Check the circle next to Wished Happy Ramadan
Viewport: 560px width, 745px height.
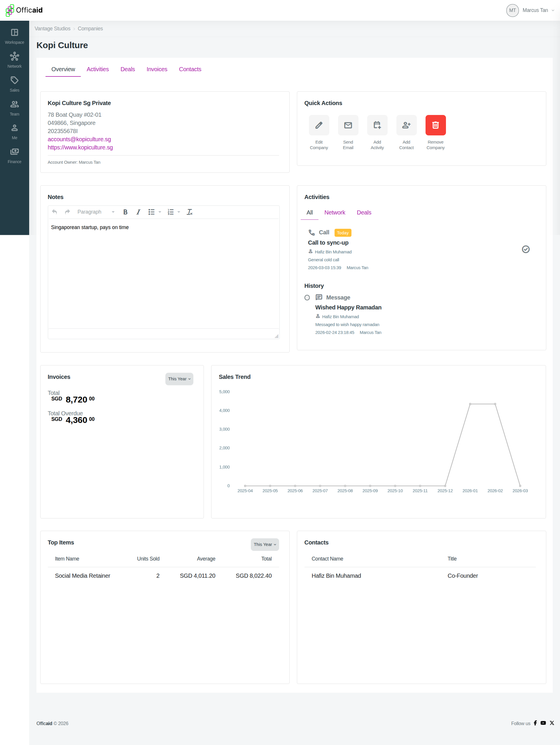tap(307, 297)
